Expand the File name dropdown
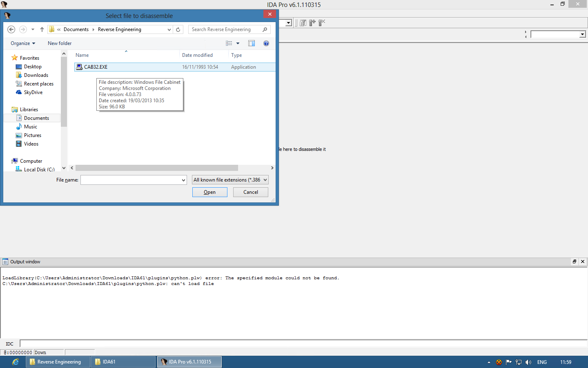The height and width of the screenshot is (368, 588). (x=183, y=180)
